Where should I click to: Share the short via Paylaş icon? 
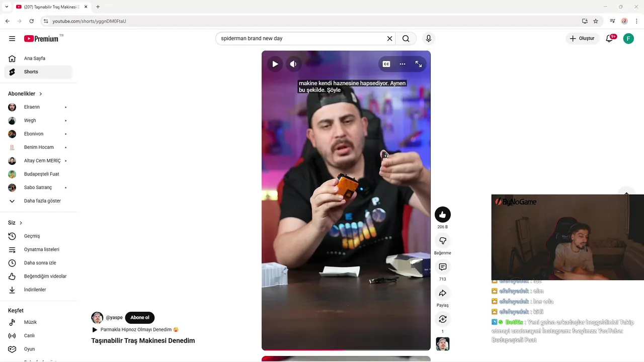coord(443,293)
